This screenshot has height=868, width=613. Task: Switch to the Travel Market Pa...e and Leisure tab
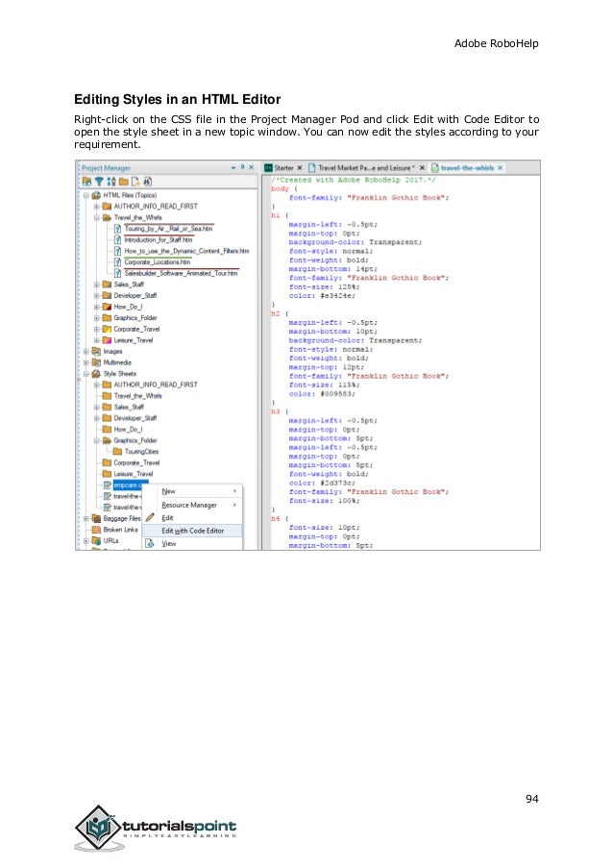[364, 167]
